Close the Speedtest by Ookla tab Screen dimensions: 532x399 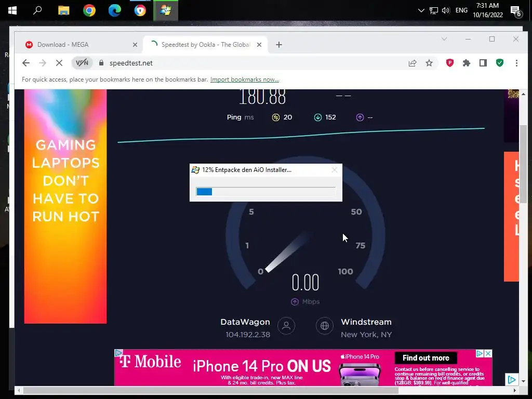coord(259,45)
